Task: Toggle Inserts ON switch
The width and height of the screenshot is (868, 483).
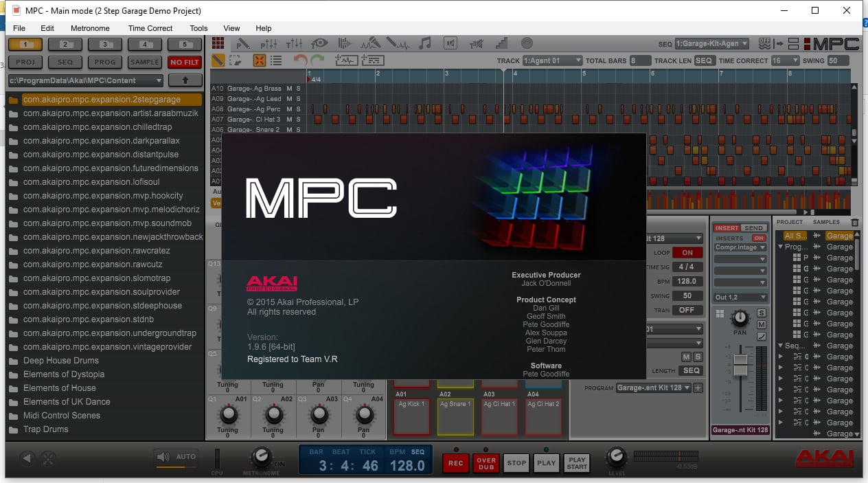Action: [759, 238]
